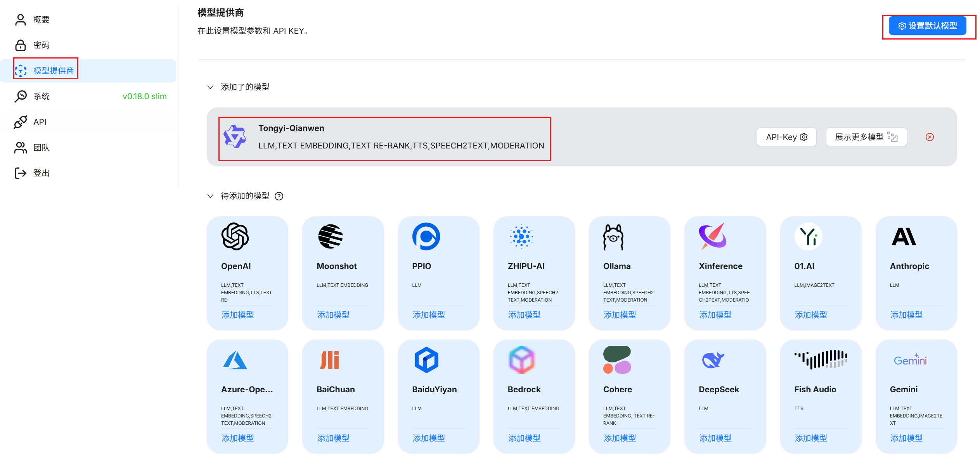Click the Anthropic logo icon
The image size is (980, 457).
pyautogui.click(x=904, y=236)
